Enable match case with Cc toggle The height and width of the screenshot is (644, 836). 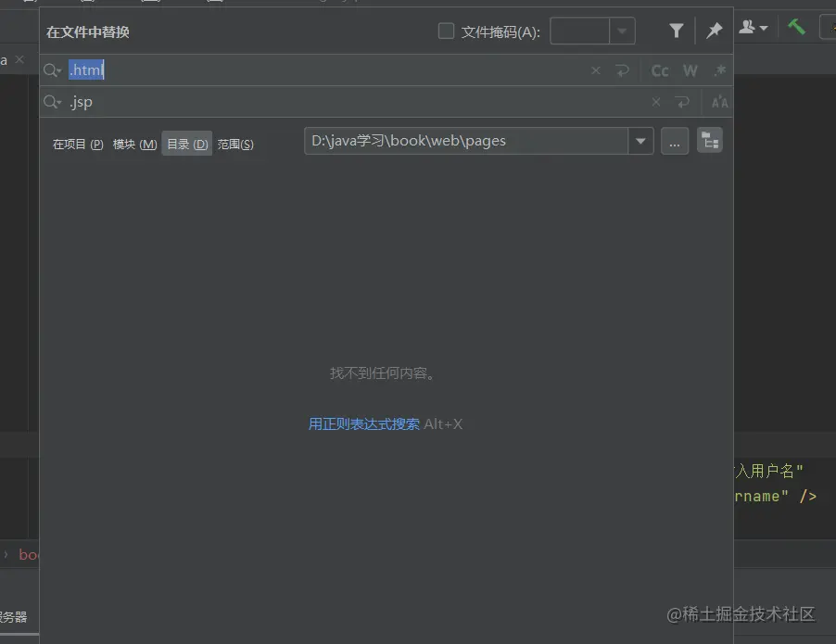point(658,69)
